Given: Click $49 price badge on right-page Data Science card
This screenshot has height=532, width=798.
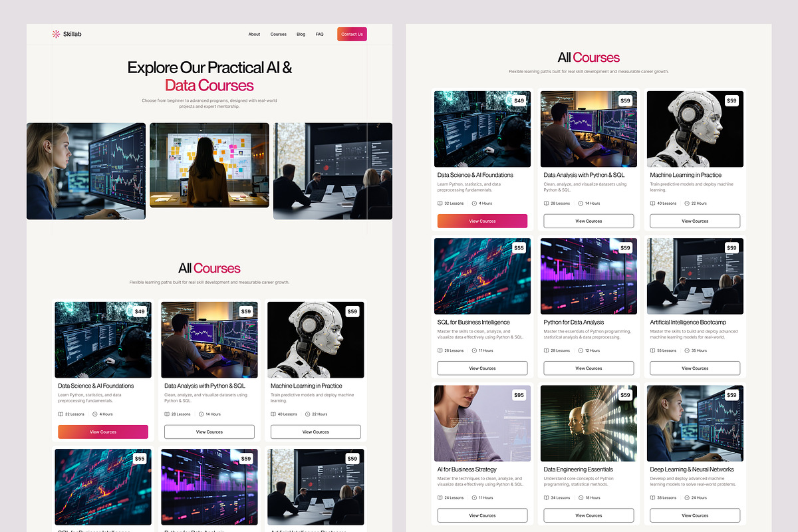Looking at the screenshot, I should [519, 101].
